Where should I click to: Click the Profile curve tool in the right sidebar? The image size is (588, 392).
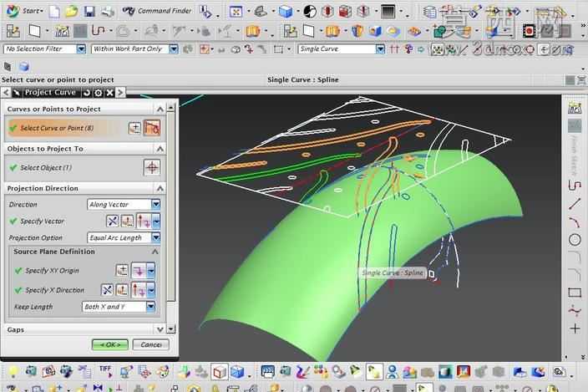575,186
